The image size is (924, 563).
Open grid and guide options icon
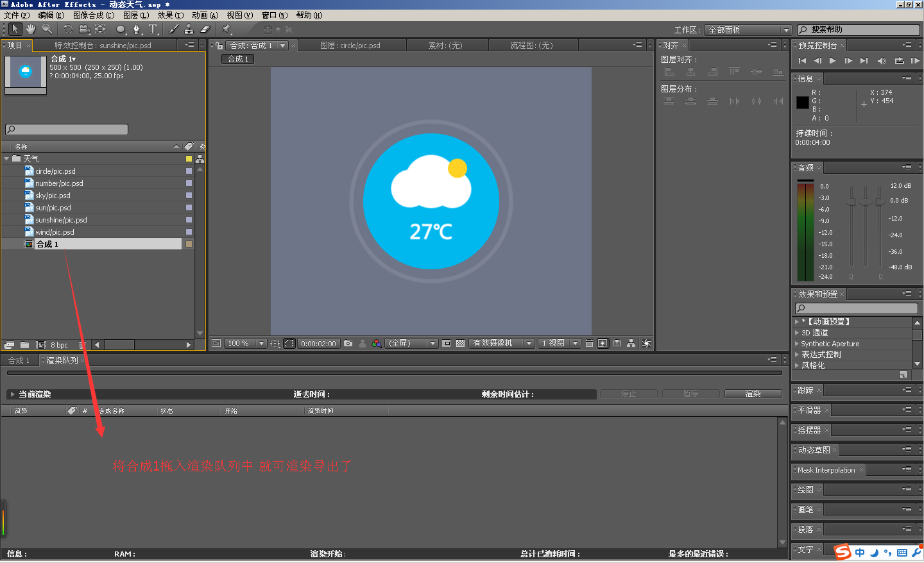(275, 344)
